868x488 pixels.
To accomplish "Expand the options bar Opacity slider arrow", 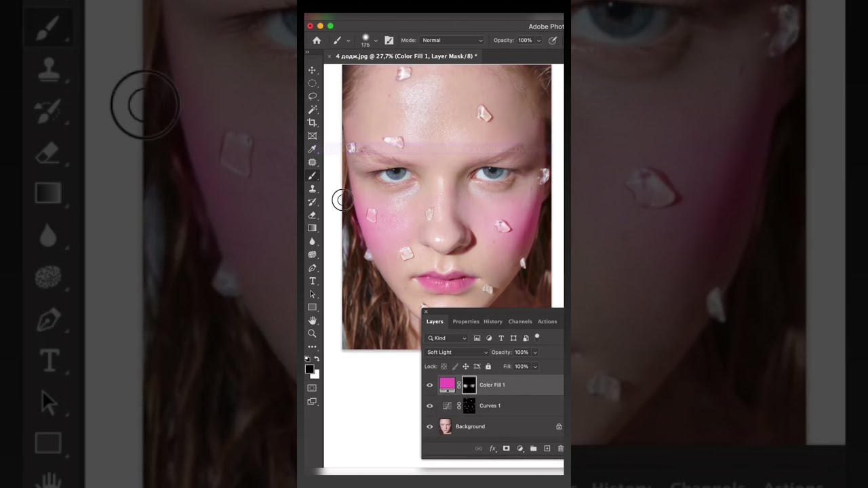I will (x=538, y=41).
